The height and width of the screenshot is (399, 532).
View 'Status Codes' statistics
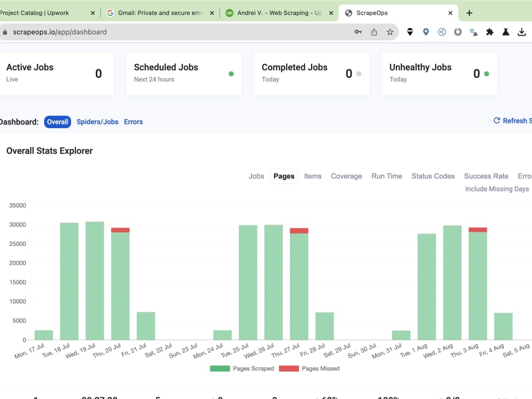click(x=433, y=176)
